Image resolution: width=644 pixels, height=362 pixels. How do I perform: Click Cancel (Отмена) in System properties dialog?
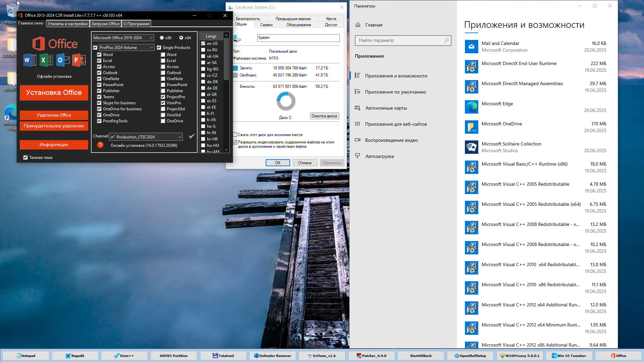(305, 163)
